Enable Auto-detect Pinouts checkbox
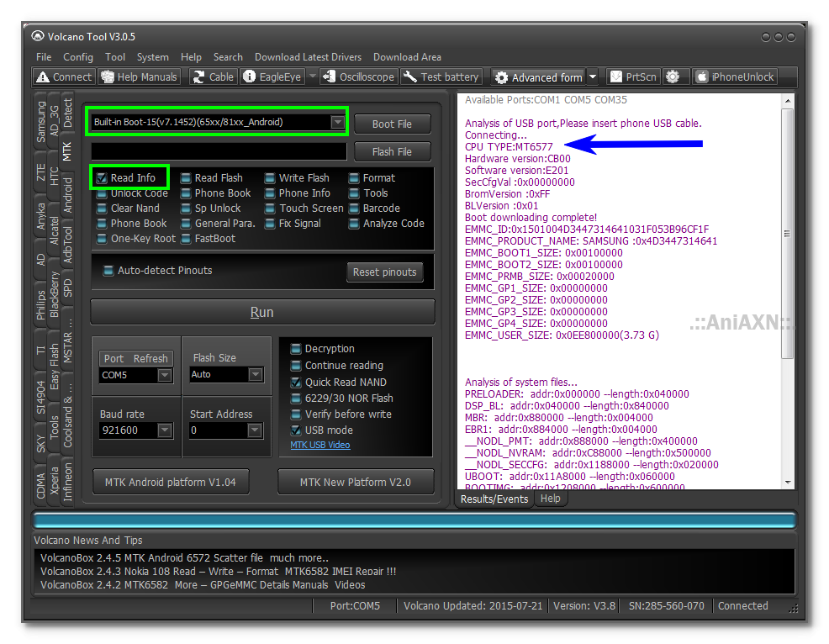 pos(108,271)
